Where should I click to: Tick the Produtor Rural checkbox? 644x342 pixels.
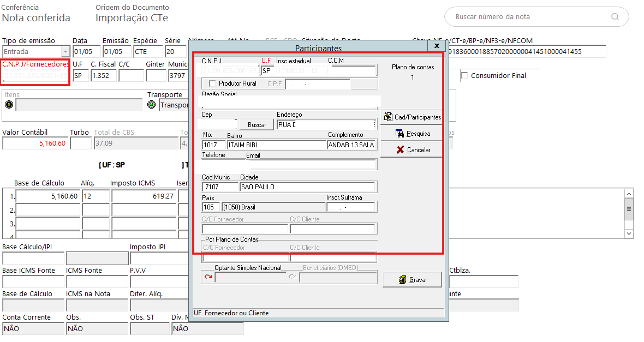tap(212, 83)
